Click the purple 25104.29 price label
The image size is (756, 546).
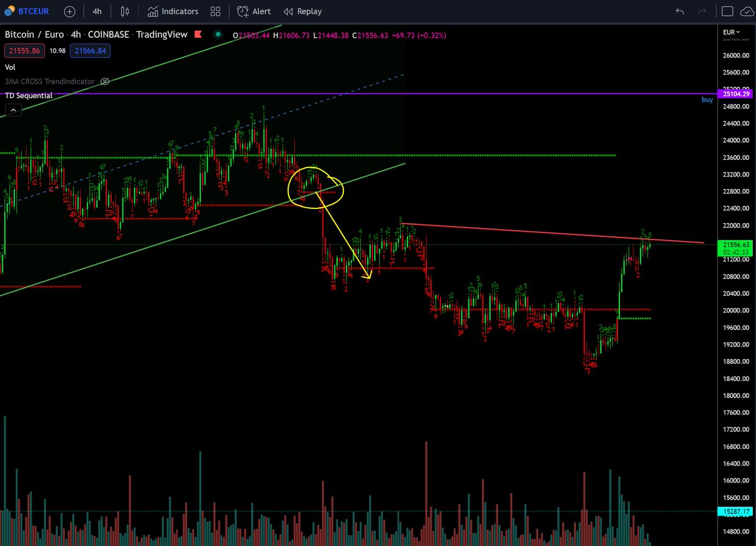(x=735, y=94)
